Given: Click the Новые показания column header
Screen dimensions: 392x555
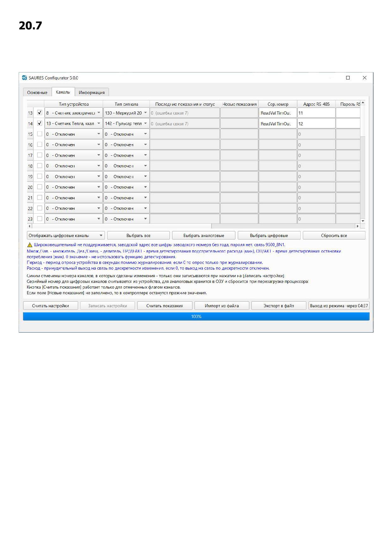Looking at the screenshot, I should [239, 104].
